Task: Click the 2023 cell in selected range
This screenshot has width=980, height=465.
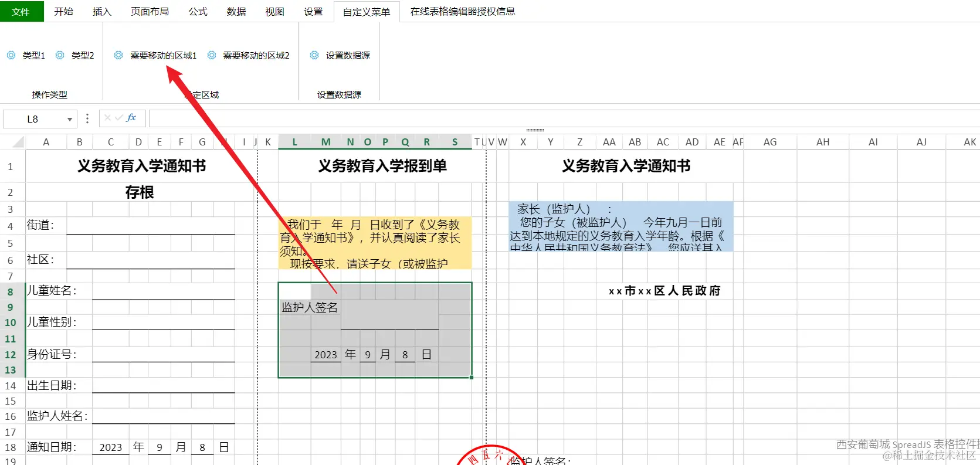Action: click(x=325, y=355)
